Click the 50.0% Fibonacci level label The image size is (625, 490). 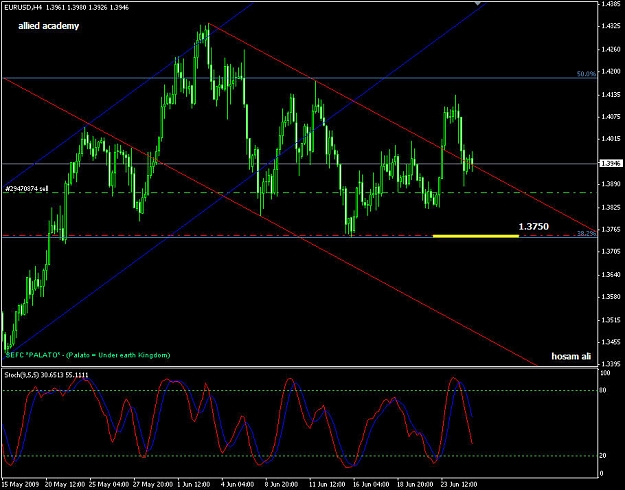click(x=586, y=74)
